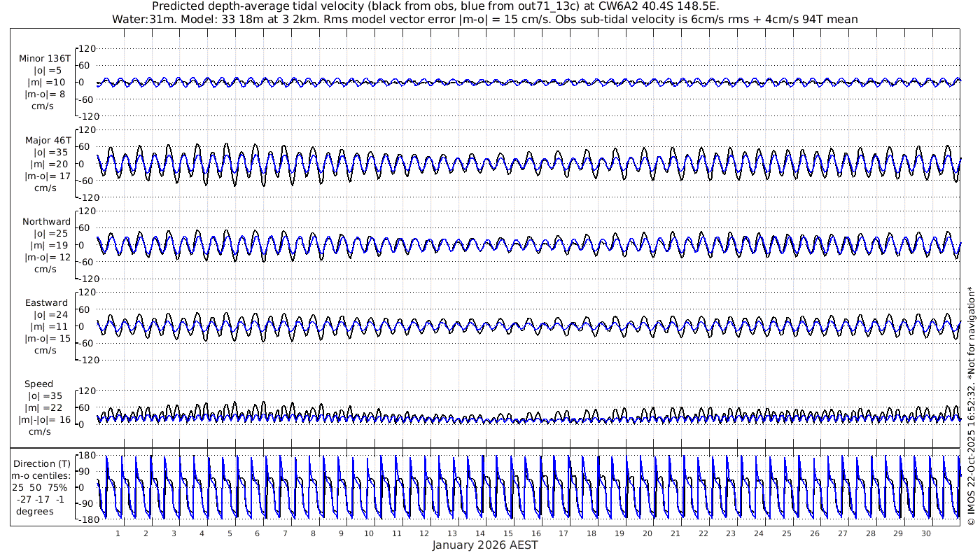Click "|m-o|= 17" under Major 46T

click(x=48, y=176)
